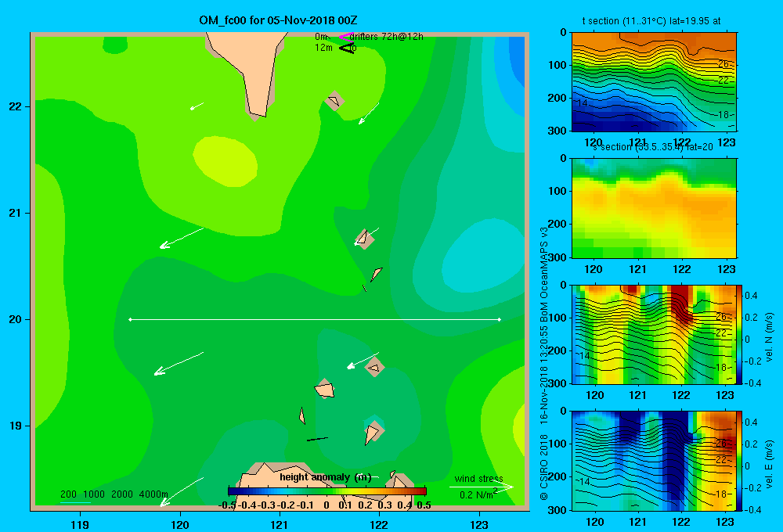Click latitude label 22 on the main map
783x532 pixels.
(x=15, y=106)
